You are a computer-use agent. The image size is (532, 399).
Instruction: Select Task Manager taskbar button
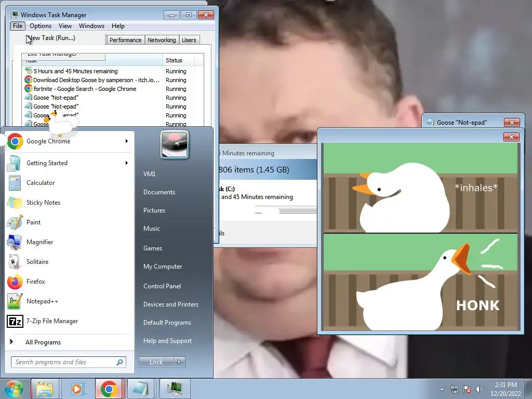click(175, 389)
